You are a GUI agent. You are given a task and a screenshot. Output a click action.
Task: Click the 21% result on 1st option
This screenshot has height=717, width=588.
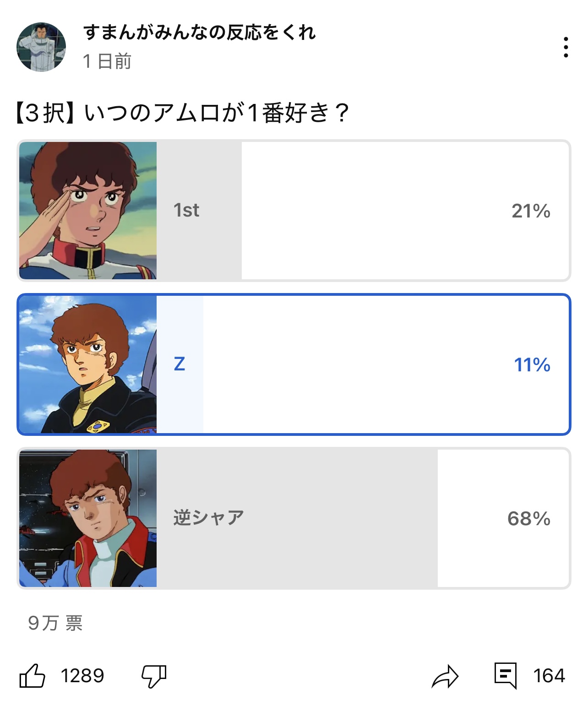pyautogui.click(x=531, y=211)
